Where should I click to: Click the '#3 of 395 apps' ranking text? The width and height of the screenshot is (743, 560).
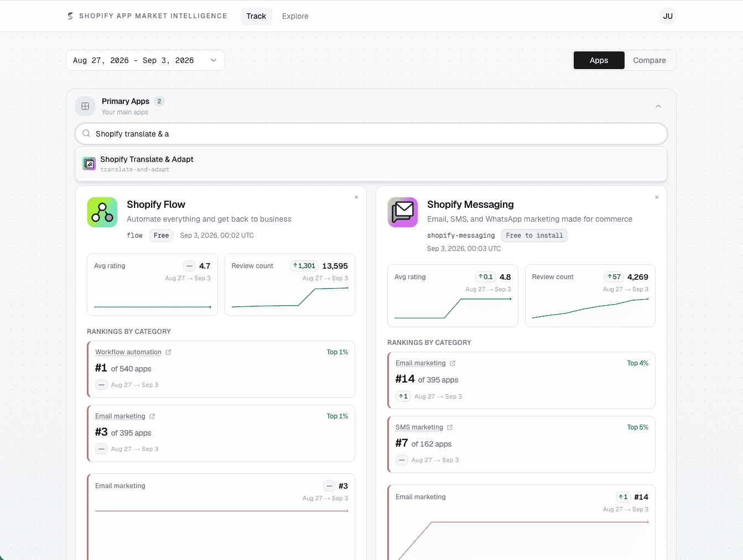coord(123,432)
